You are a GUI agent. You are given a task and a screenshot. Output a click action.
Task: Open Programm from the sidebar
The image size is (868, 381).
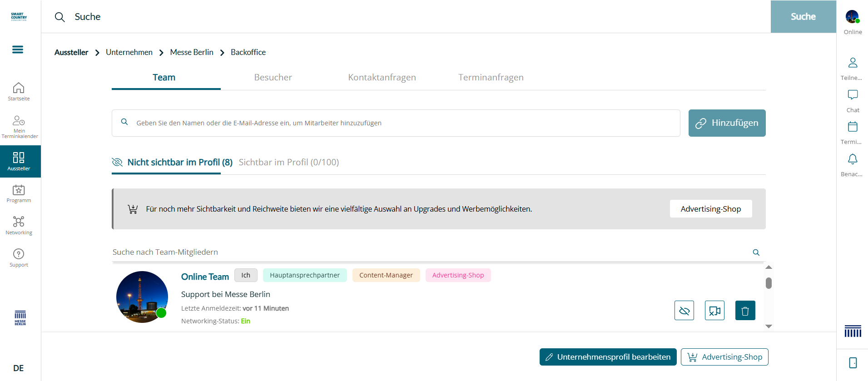click(x=19, y=194)
